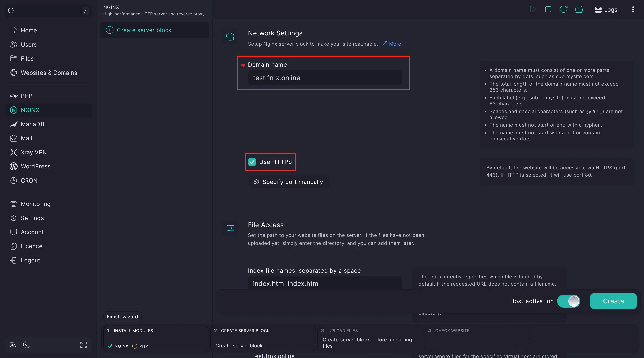
Task: Click the MariaDB seal icon
Action: coord(14,124)
